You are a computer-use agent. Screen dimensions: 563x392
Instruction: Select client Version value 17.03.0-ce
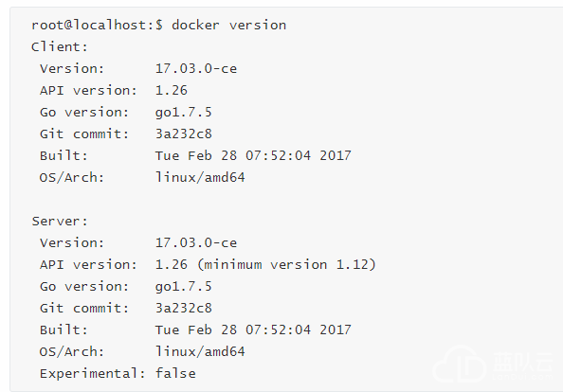pyautogui.click(x=196, y=68)
